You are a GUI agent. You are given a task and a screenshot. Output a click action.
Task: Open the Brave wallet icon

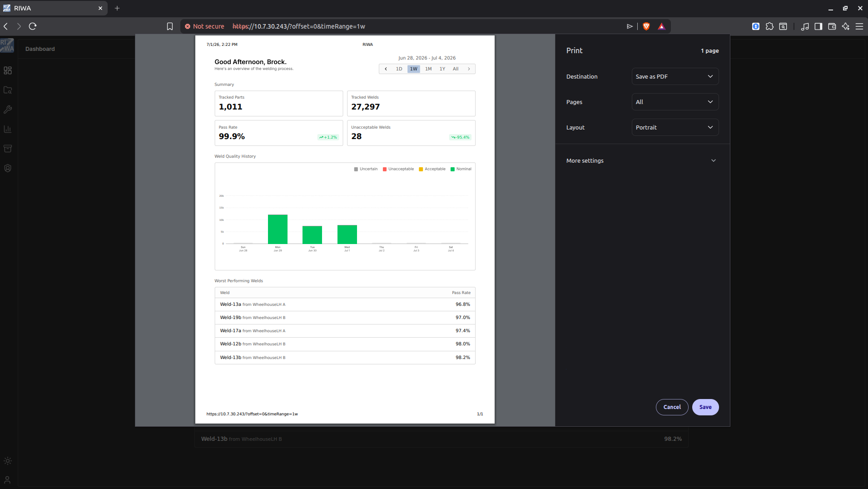[x=832, y=26]
